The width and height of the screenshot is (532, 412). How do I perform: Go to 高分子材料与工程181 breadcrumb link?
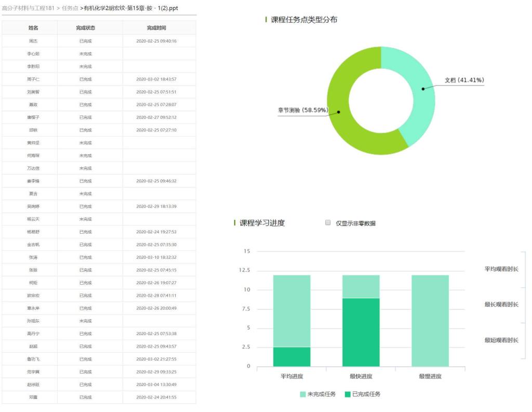[x=28, y=8]
